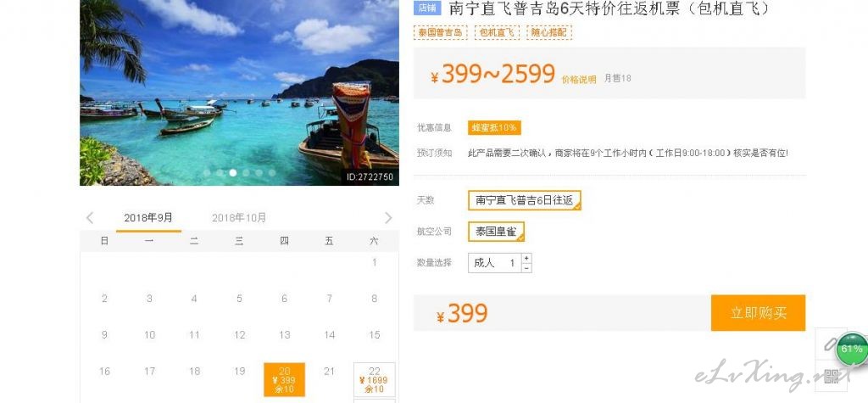Click the 立即购买 button
The height and width of the screenshot is (403, 868).
click(x=758, y=313)
